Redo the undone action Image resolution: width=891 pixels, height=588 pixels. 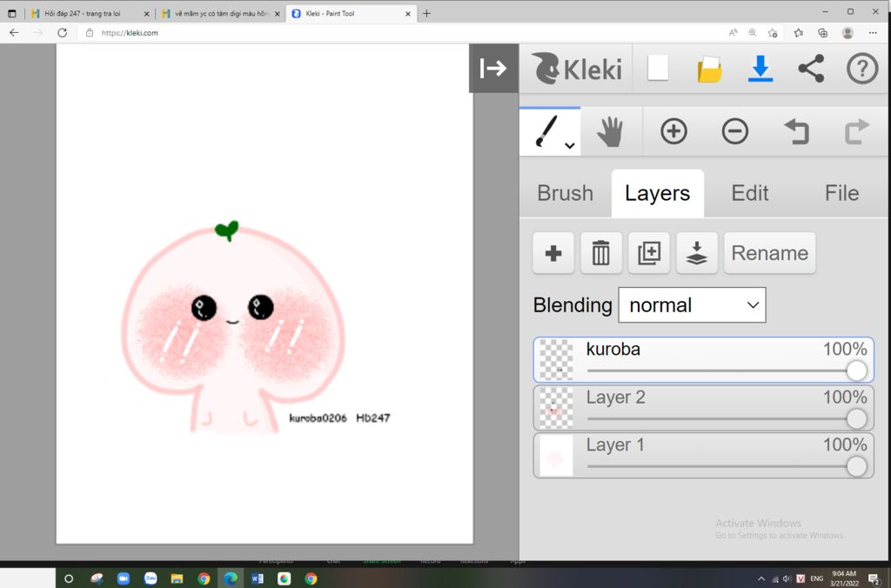(857, 132)
